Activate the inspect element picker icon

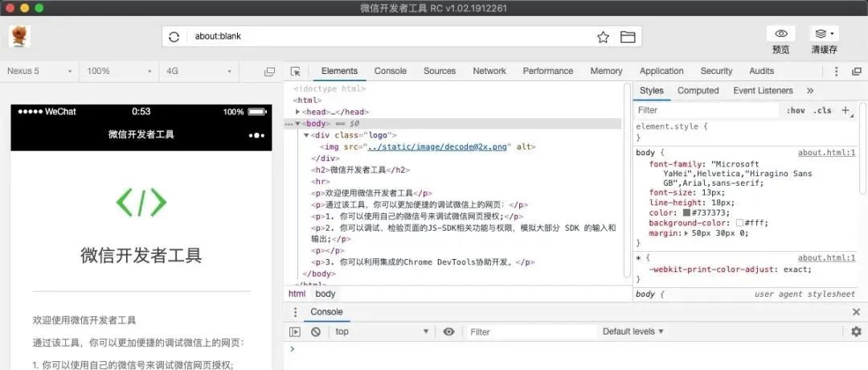(x=296, y=72)
